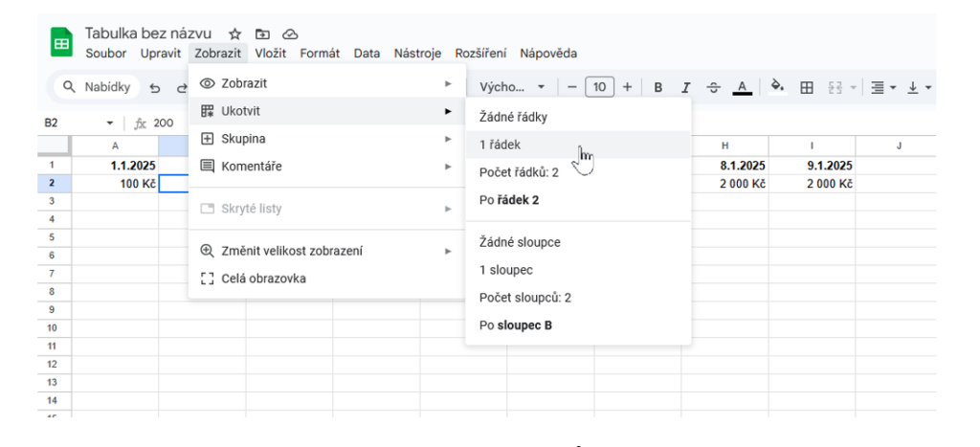
Task: Open the borders tool
Action: (807, 87)
